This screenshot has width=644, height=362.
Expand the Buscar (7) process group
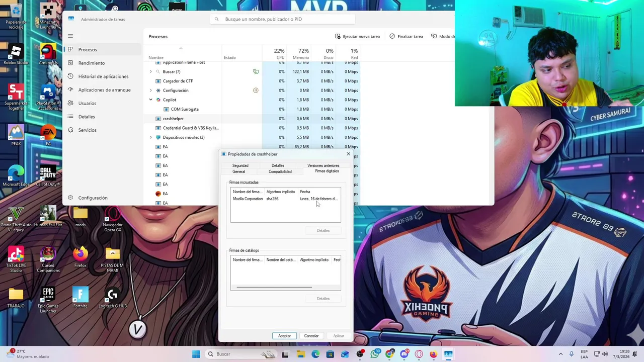click(x=150, y=72)
